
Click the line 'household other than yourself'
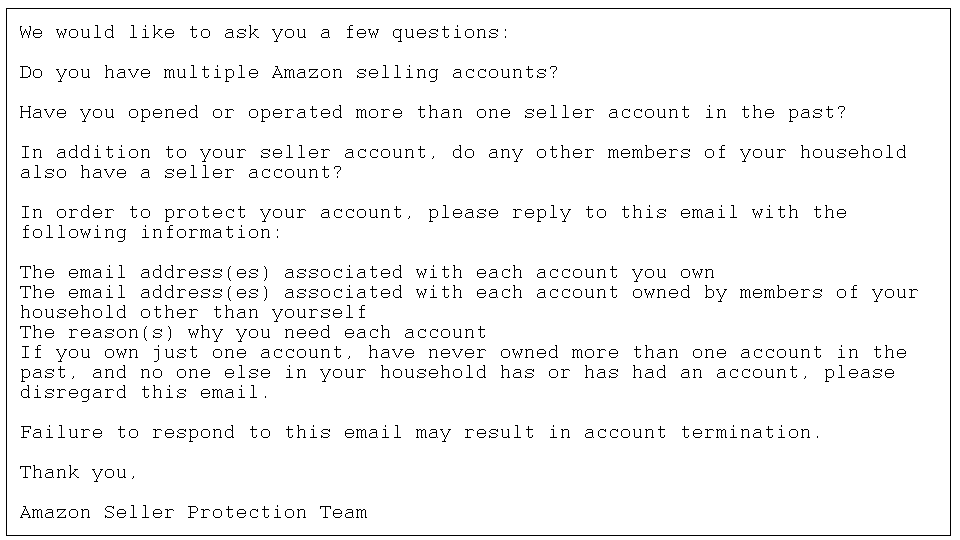tap(193, 312)
